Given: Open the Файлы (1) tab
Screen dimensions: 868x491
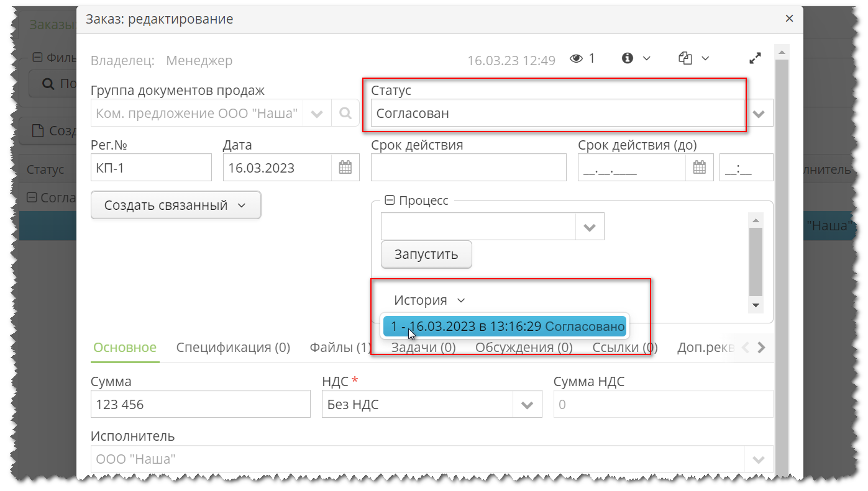Looking at the screenshot, I should (339, 348).
